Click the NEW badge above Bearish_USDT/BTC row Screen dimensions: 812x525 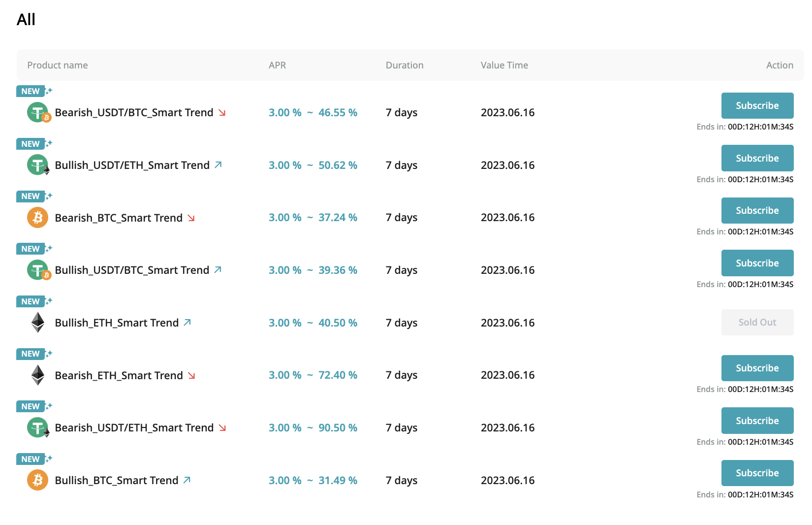(x=31, y=91)
